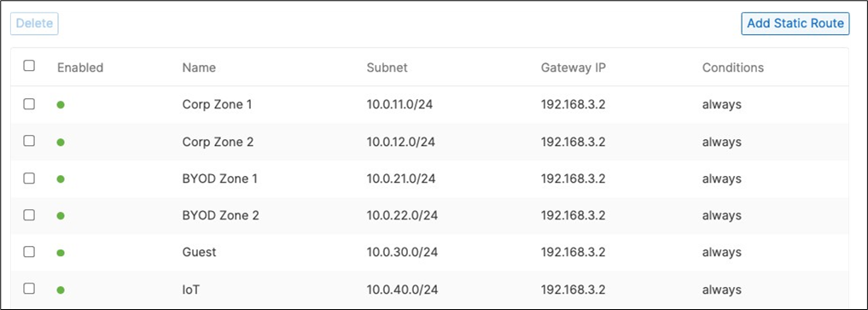Image resolution: width=868 pixels, height=310 pixels.
Task: Select the Corp Zone 1 row checkbox
Action: pyautogui.click(x=29, y=104)
